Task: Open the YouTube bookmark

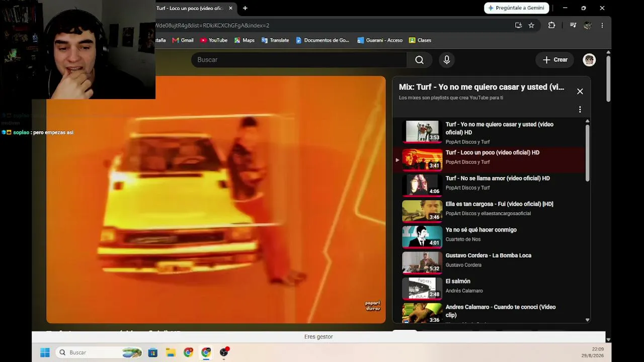Action: (x=214, y=40)
